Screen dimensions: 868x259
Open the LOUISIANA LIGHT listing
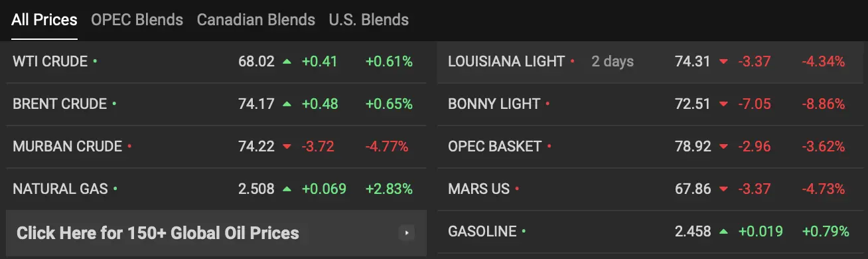(506, 62)
